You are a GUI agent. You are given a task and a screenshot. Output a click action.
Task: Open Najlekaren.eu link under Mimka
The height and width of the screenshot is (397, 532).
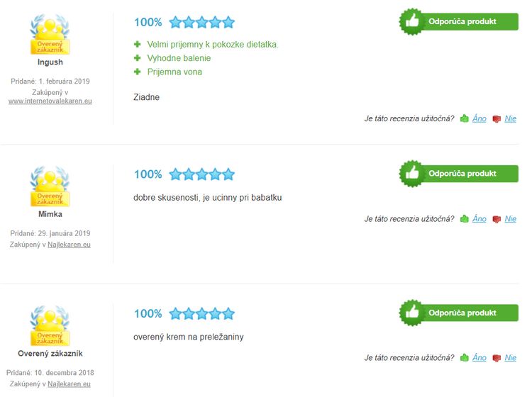[x=69, y=245]
